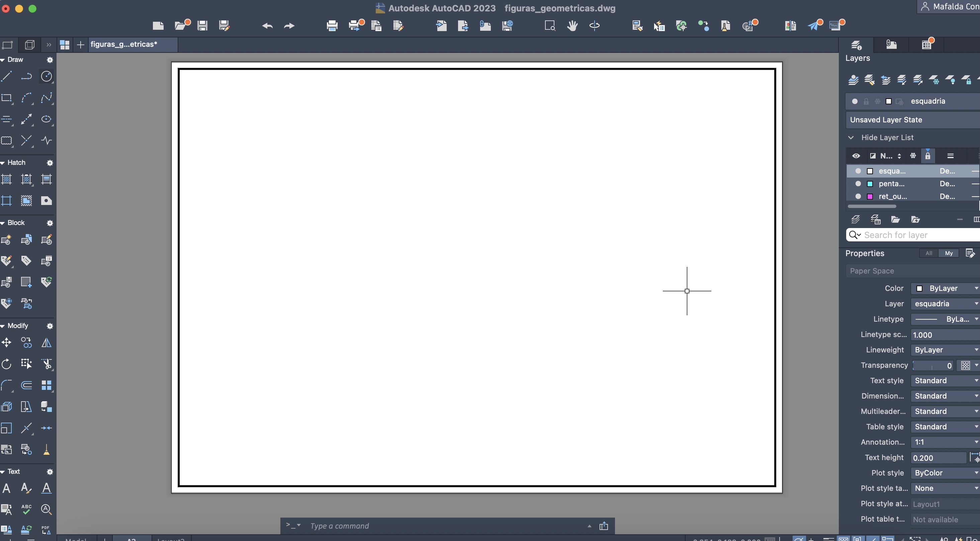Click the Pan hand tool
Screen dimensions: 980x541
tap(572, 26)
